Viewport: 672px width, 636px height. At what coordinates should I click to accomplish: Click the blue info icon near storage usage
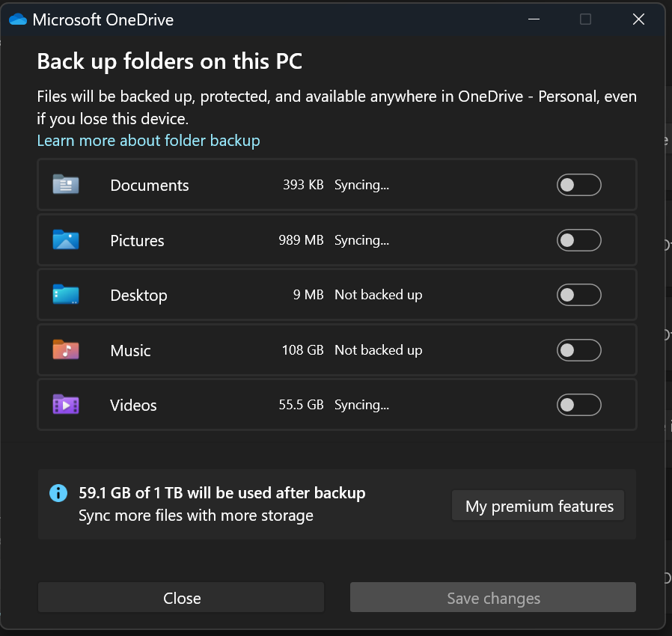pos(58,493)
